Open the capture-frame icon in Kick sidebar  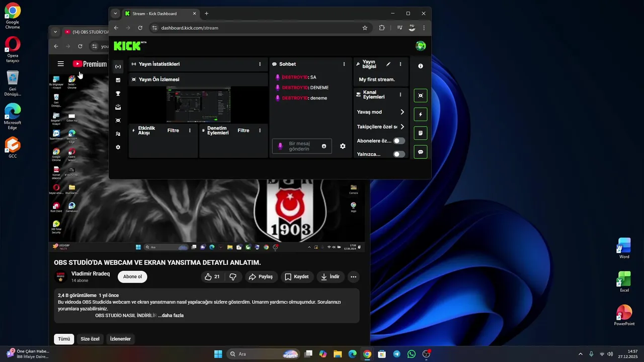click(x=118, y=120)
